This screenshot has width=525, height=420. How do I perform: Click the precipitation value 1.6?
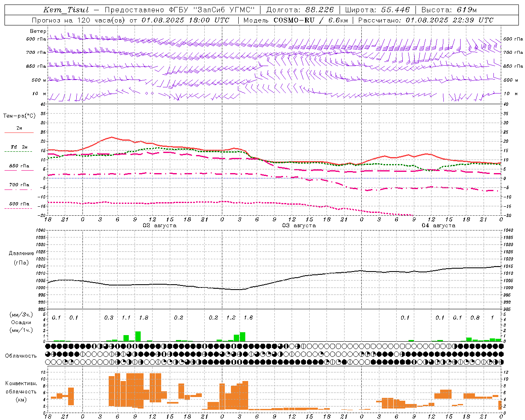pos(248,318)
